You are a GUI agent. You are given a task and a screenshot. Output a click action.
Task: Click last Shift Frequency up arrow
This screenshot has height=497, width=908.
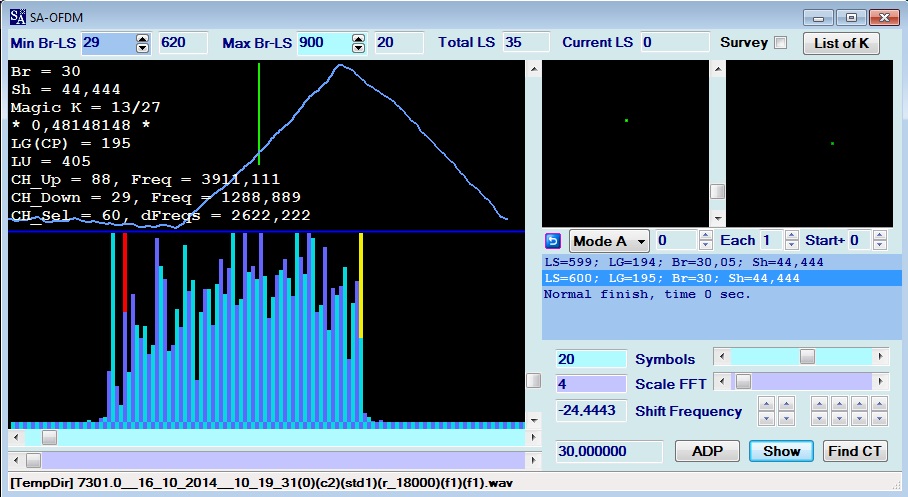pos(879,404)
